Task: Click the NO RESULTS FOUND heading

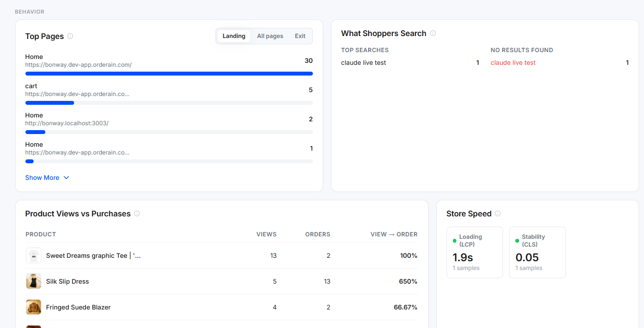Action: [x=522, y=50]
